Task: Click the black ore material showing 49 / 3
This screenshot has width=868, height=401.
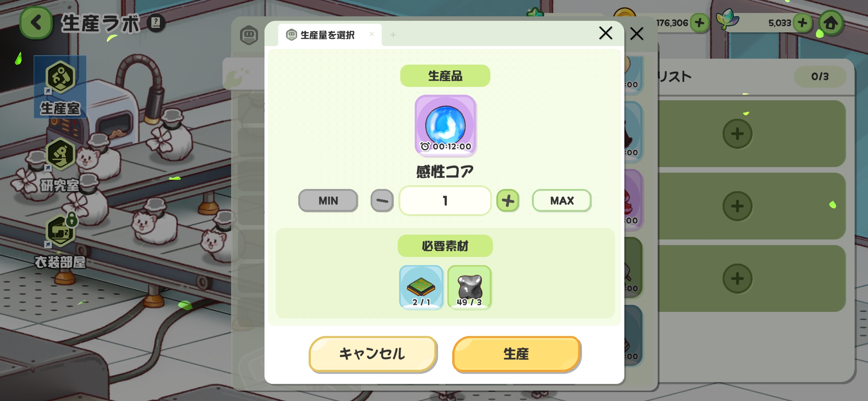Action: (469, 287)
